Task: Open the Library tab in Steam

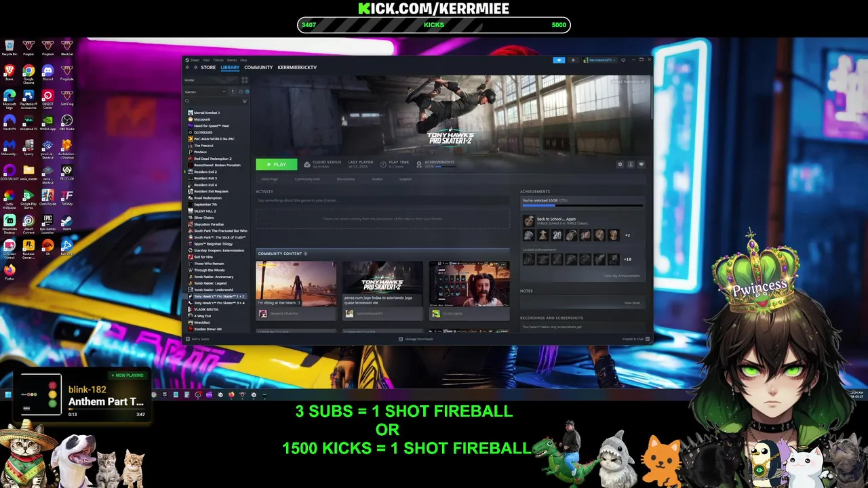Action: (x=230, y=67)
